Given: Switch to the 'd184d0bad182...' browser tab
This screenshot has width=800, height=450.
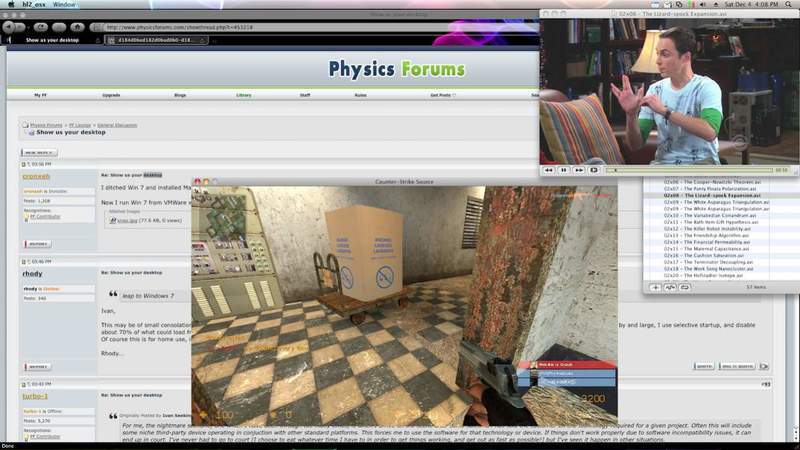Looking at the screenshot, I should click(156, 40).
